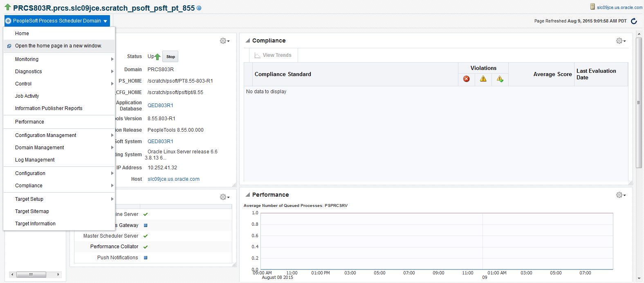Click the vertical scrollbar down arrow

(x=639, y=279)
